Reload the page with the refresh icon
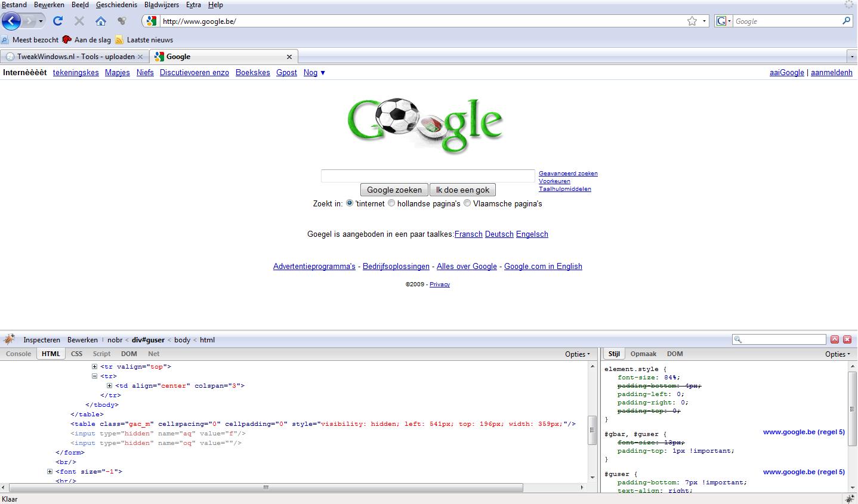Image resolution: width=858 pixels, height=504 pixels. point(58,21)
